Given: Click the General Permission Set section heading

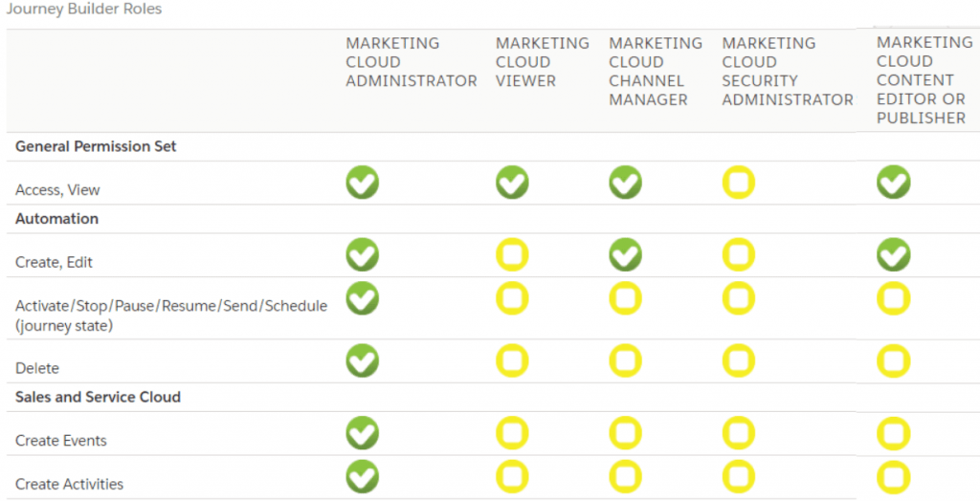Looking at the screenshot, I should [96, 146].
